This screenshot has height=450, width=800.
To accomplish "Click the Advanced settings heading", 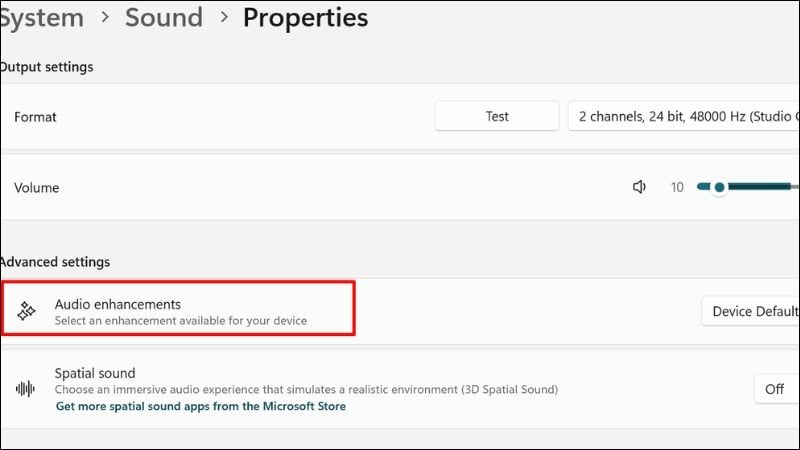I will (55, 262).
